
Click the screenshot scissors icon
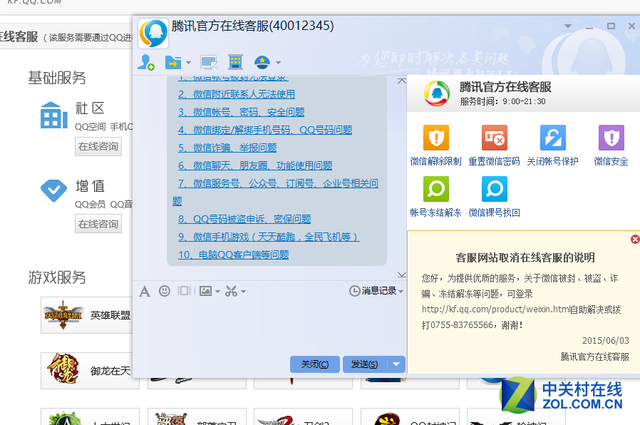[231, 291]
